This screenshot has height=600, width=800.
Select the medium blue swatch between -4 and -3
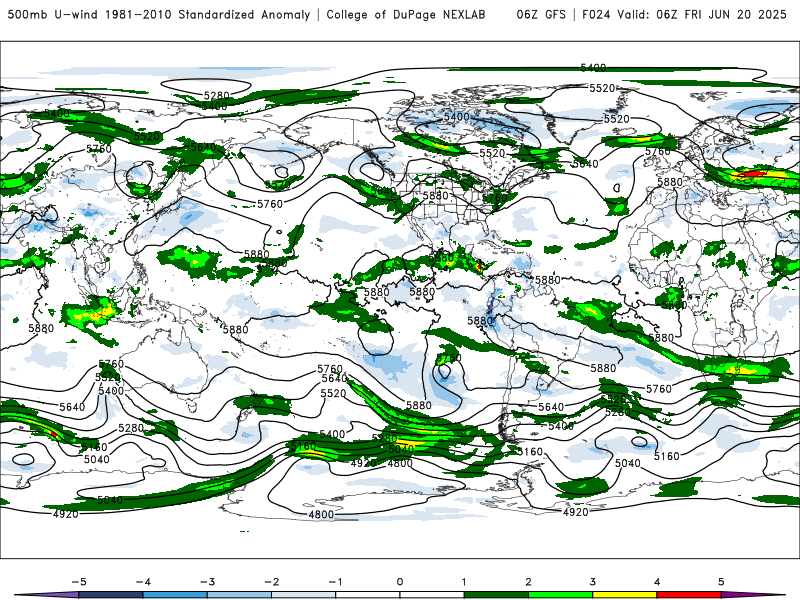pyautogui.click(x=175, y=595)
